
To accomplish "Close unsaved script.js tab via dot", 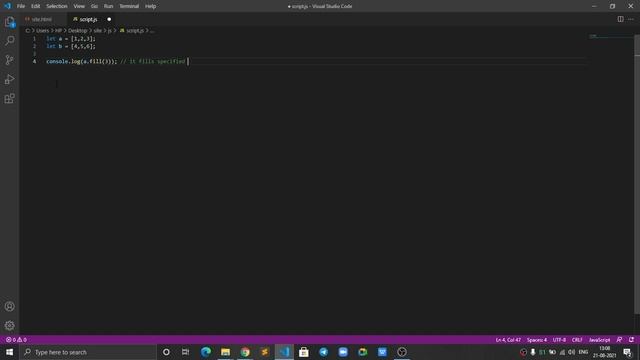I will [109, 19].
